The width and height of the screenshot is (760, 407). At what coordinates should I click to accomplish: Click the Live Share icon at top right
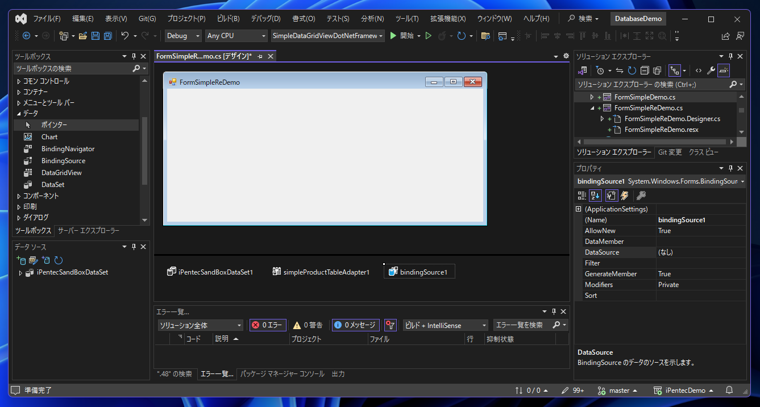(x=725, y=36)
